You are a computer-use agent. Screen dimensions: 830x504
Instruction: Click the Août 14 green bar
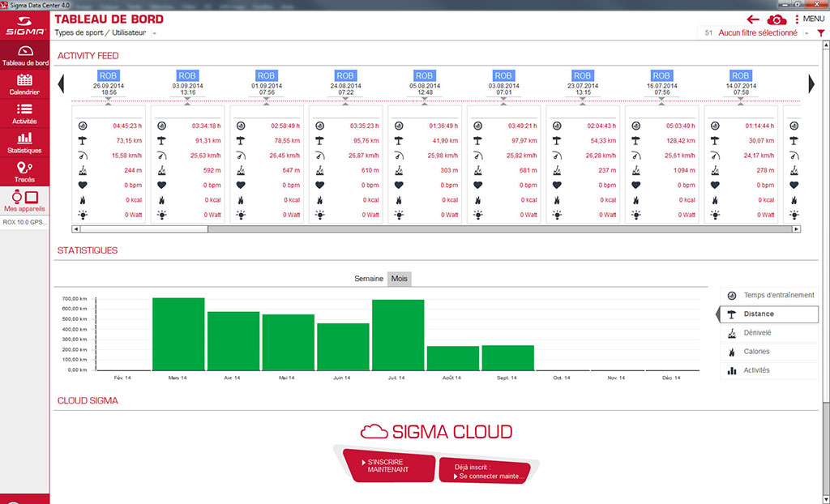tap(453, 358)
